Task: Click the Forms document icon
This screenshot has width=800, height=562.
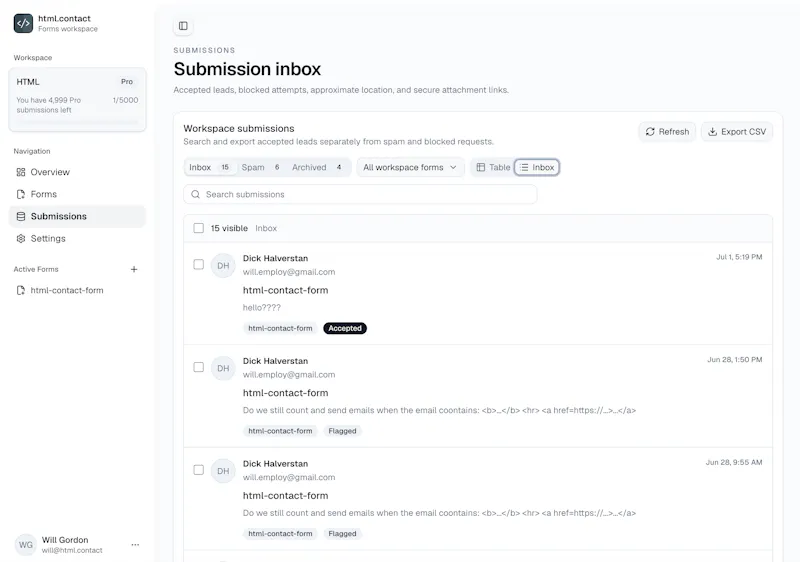Action: coord(21,194)
